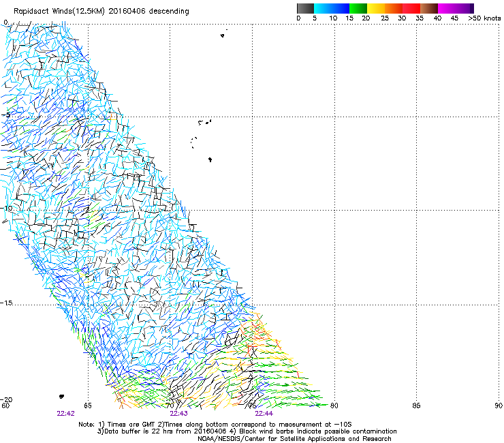504x443 pixels.
Task: Click the '-10' latitude axis label
Action: coord(6,209)
